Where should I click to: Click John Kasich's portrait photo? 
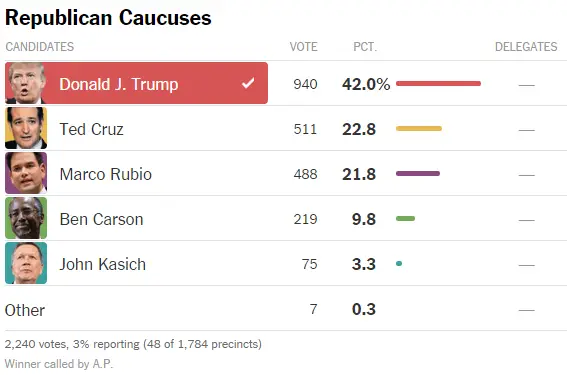click(26, 263)
